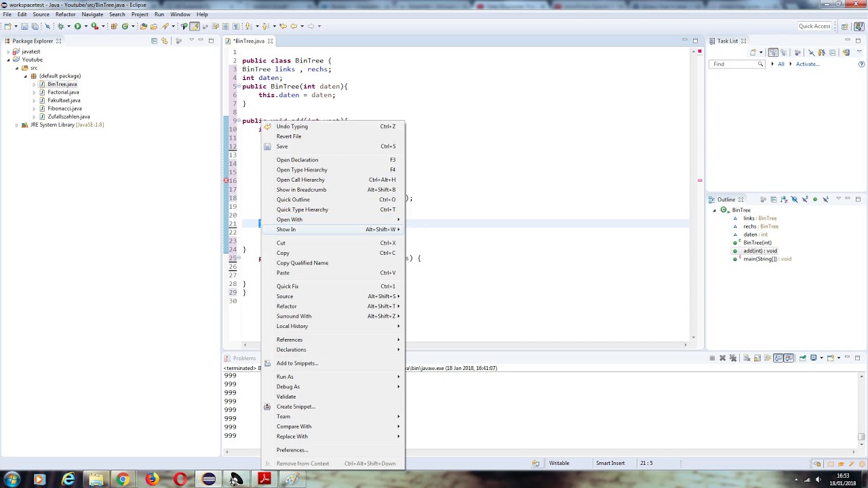The width and height of the screenshot is (868, 488).
Task: Collapse All in Outline view
Action: 774,199
